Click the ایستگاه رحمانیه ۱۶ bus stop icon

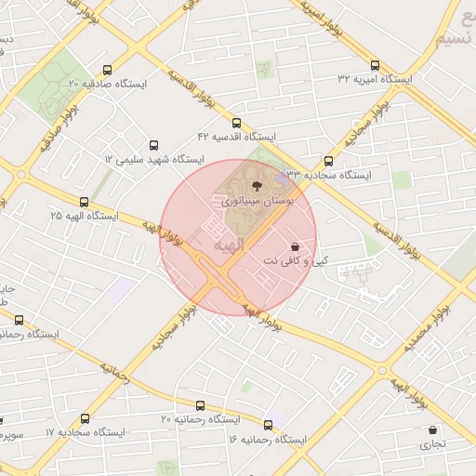(x=269, y=425)
